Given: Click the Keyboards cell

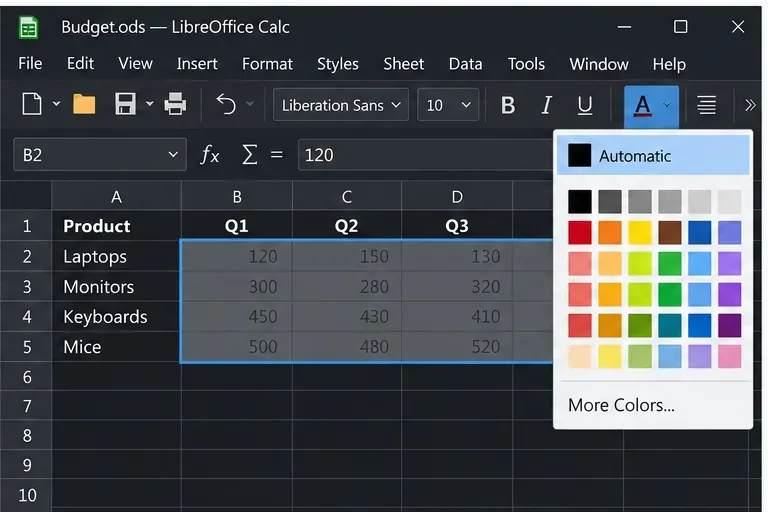Looking at the screenshot, I should (116, 317).
